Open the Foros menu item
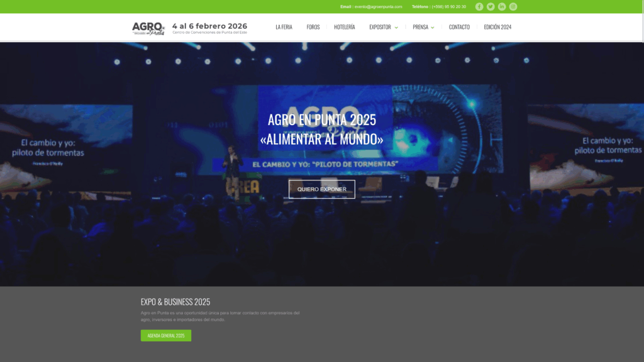The height and width of the screenshot is (362, 644). coord(313,27)
